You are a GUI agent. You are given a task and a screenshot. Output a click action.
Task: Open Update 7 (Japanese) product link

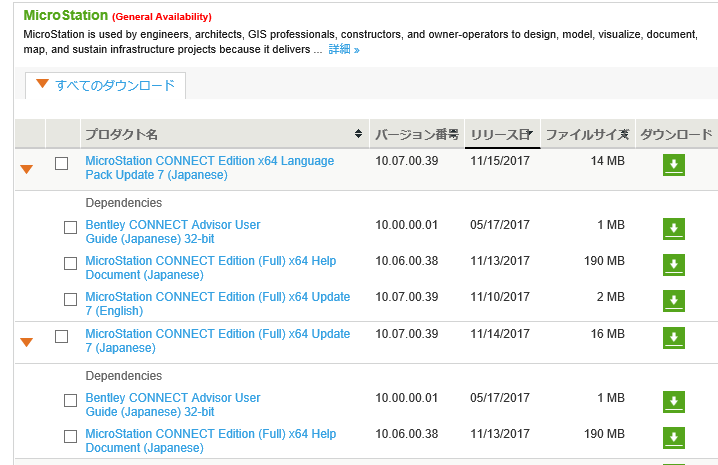218,340
